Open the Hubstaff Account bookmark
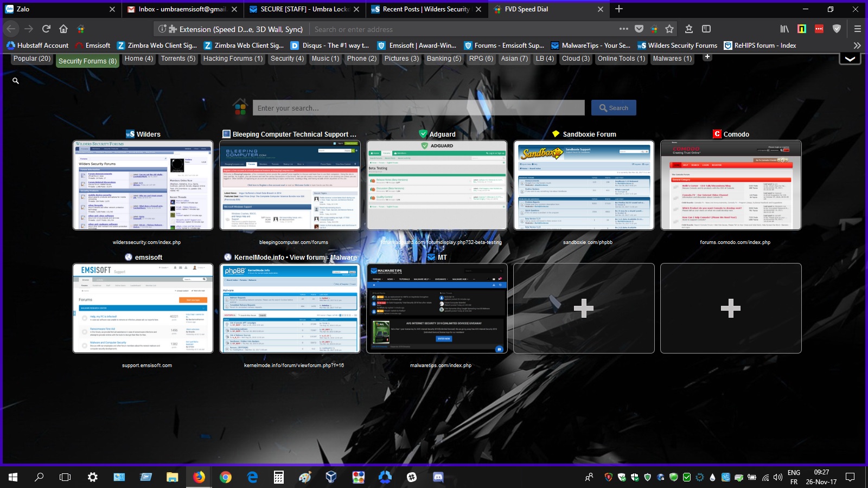The image size is (868, 488). point(37,46)
